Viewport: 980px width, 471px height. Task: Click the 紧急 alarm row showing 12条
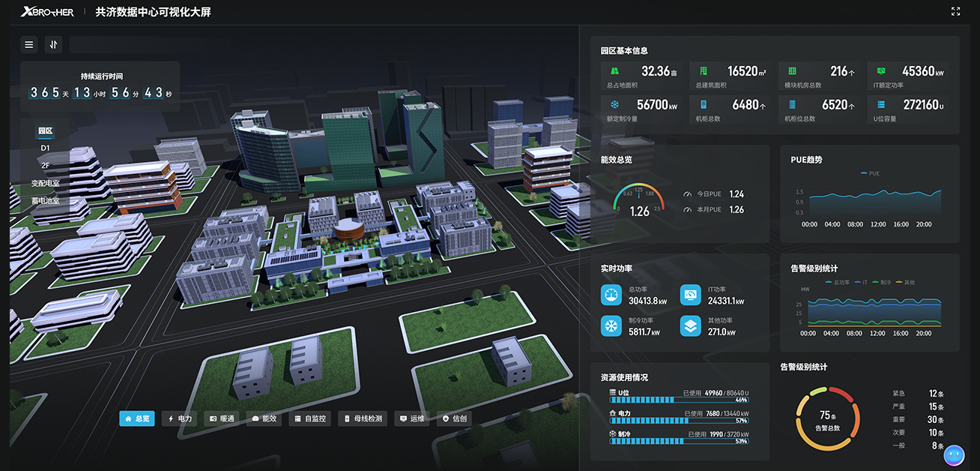(x=918, y=394)
